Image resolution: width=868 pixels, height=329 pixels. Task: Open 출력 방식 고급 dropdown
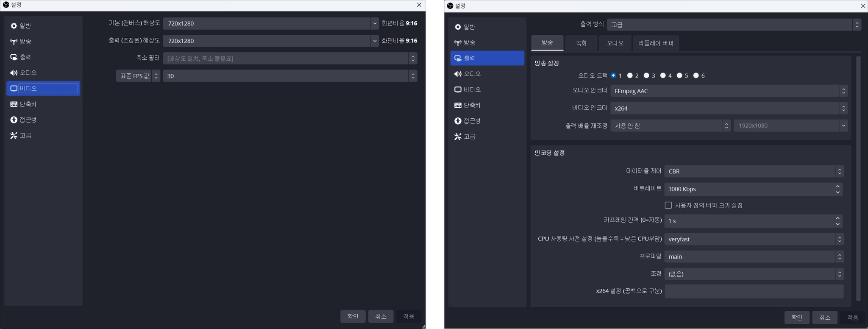click(x=734, y=25)
